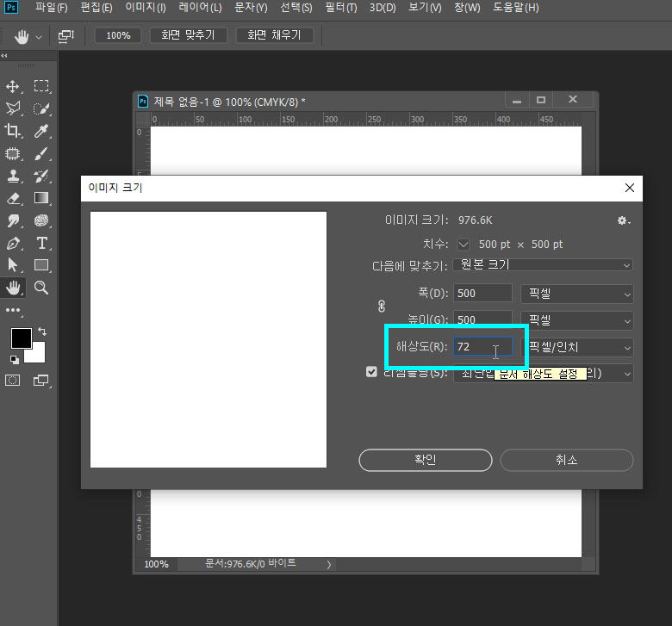The image size is (672, 626).
Task: Select the Sponge tool
Action: pyautogui.click(x=41, y=220)
